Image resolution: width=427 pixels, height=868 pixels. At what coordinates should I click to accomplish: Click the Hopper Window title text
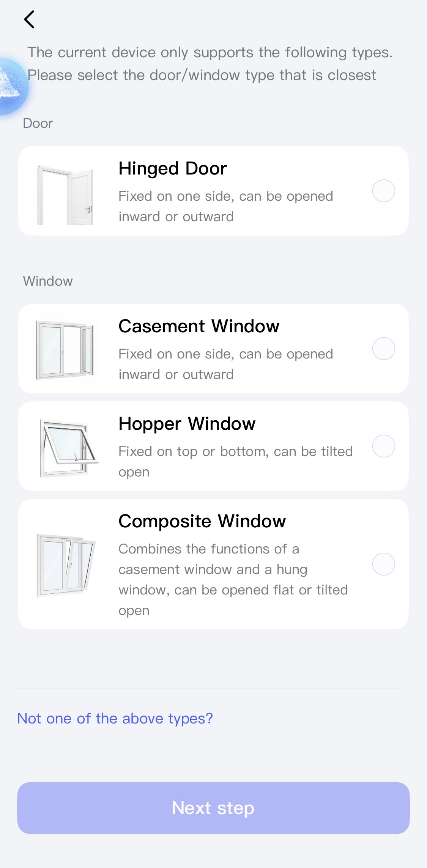tap(187, 424)
